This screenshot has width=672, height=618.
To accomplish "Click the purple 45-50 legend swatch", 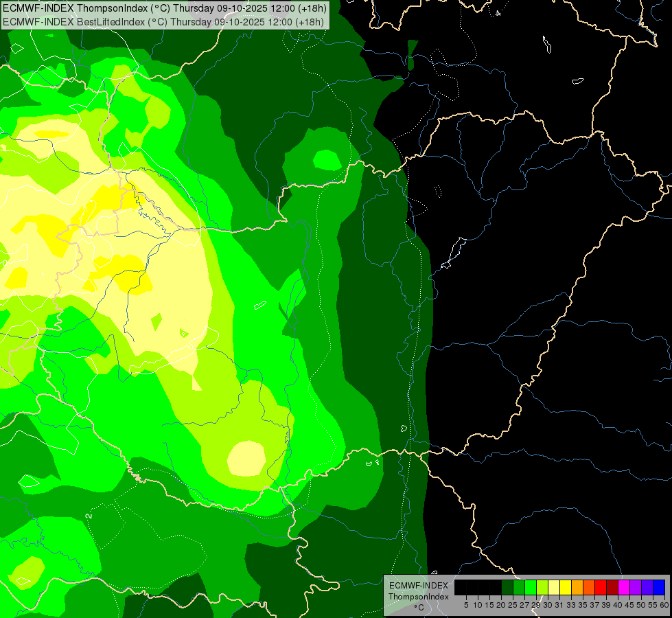I will click(636, 587).
